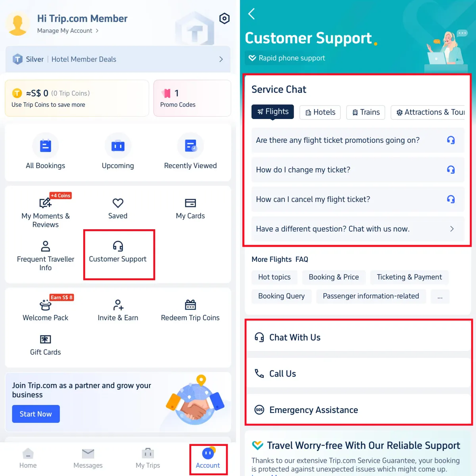Open Customer Support headset icon

(x=118, y=246)
